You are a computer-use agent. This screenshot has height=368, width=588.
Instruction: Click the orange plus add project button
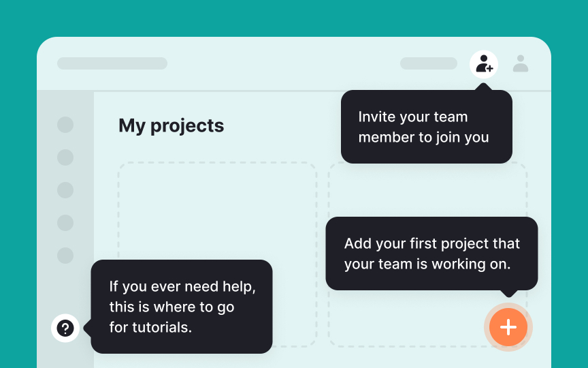[x=508, y=327]
